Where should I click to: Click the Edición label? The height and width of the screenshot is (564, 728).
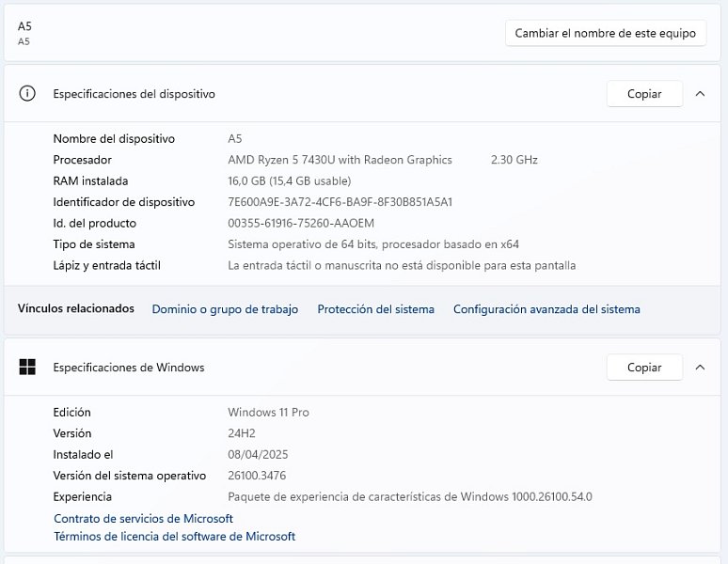[x=72, y=413]
